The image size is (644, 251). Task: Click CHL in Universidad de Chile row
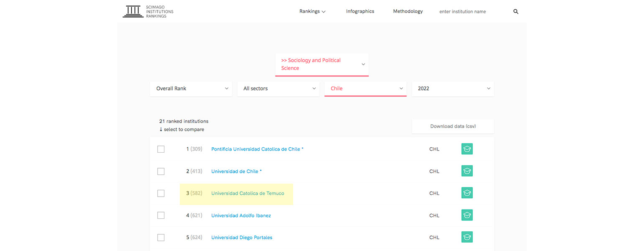coord(434,172)
